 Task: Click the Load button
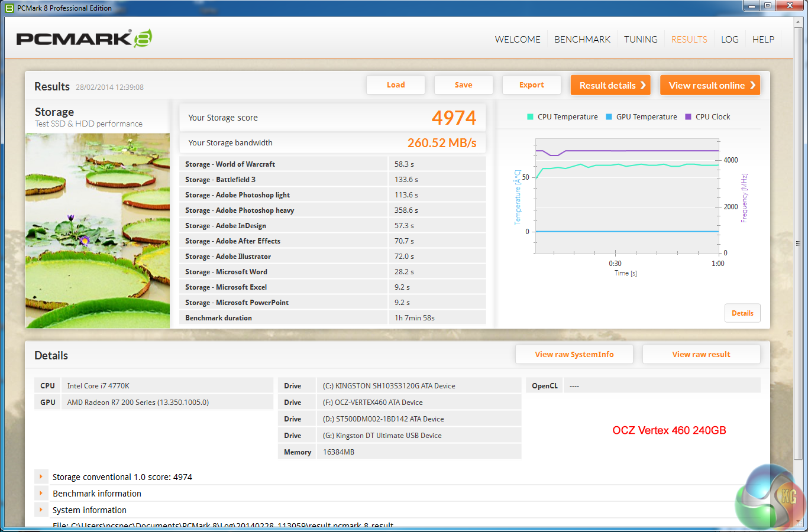(396, 85)
